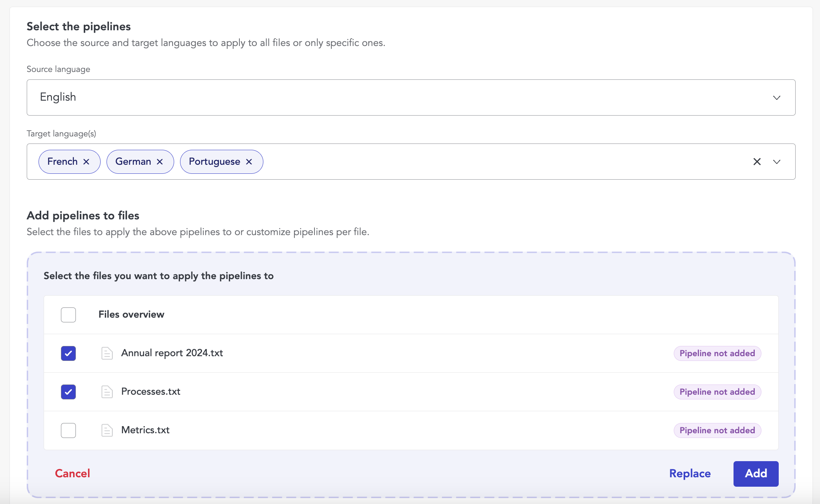Click Pipeline not added badge for Metrics.txt
Viewport: 820px width, 504px height.
point(717,430)
